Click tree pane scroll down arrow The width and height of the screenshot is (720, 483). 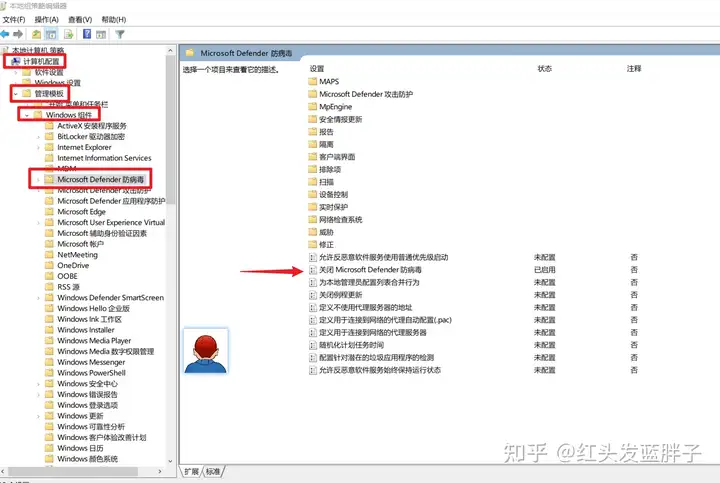170,461
